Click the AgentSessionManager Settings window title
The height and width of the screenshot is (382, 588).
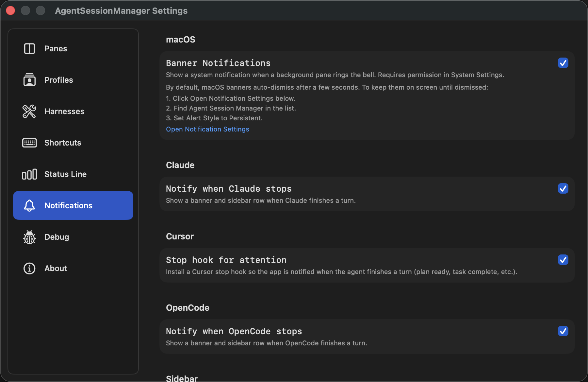pyautogui.click(x=121, y=11)
